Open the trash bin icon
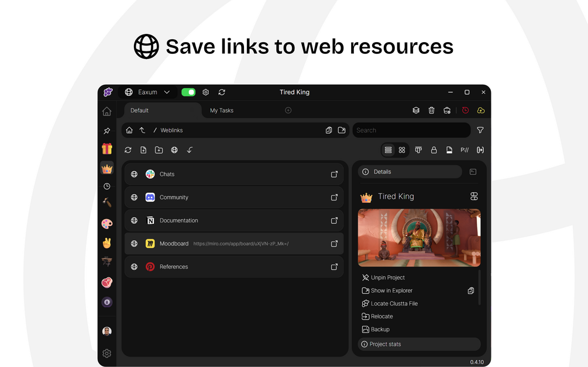 [x=431, y=110]
